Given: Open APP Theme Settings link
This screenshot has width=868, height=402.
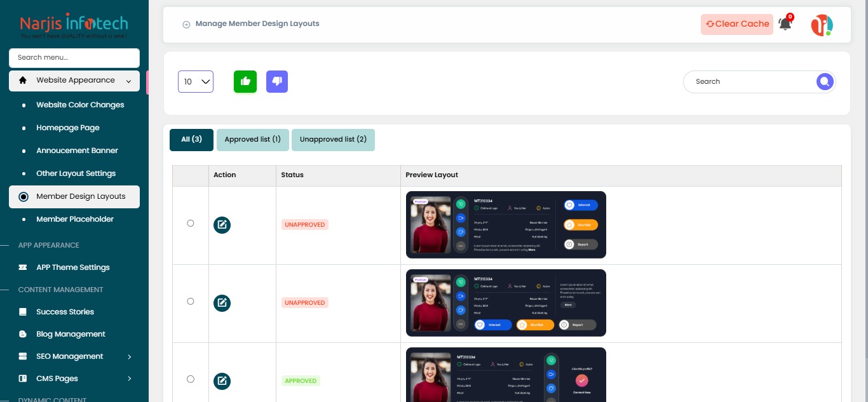Looking at the screenshot, I should pos(73,267).
